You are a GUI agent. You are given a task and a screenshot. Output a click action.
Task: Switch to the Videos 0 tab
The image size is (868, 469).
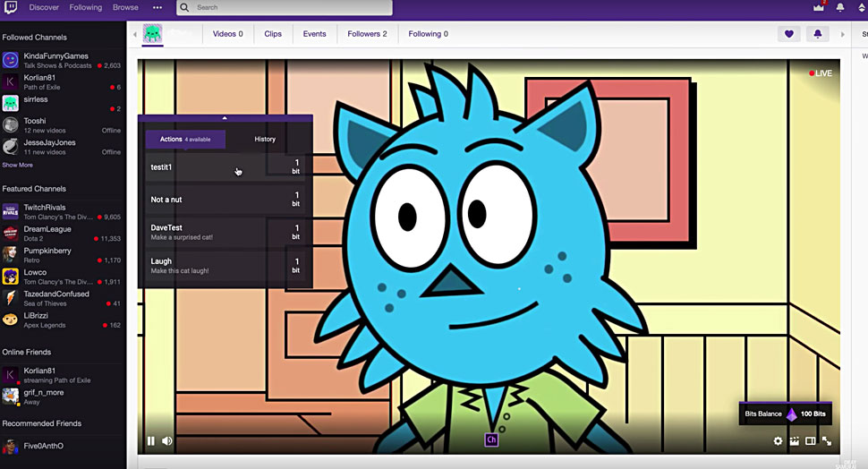point(227,34)
